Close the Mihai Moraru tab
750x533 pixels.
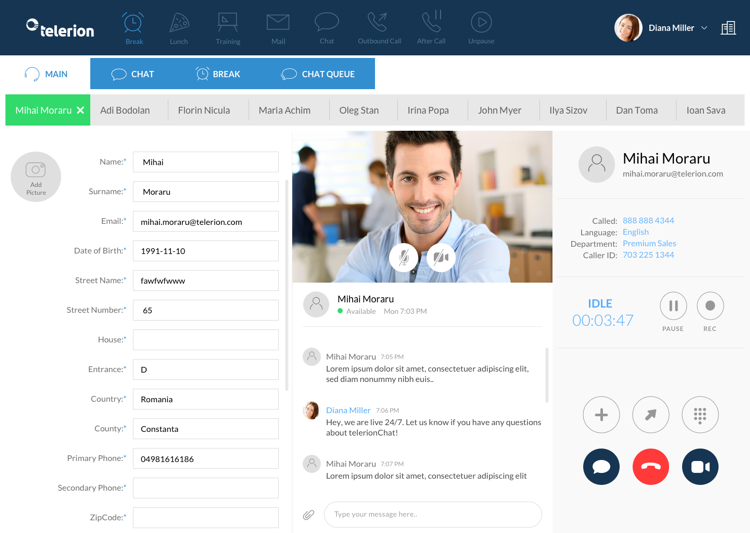coord(81,110)
